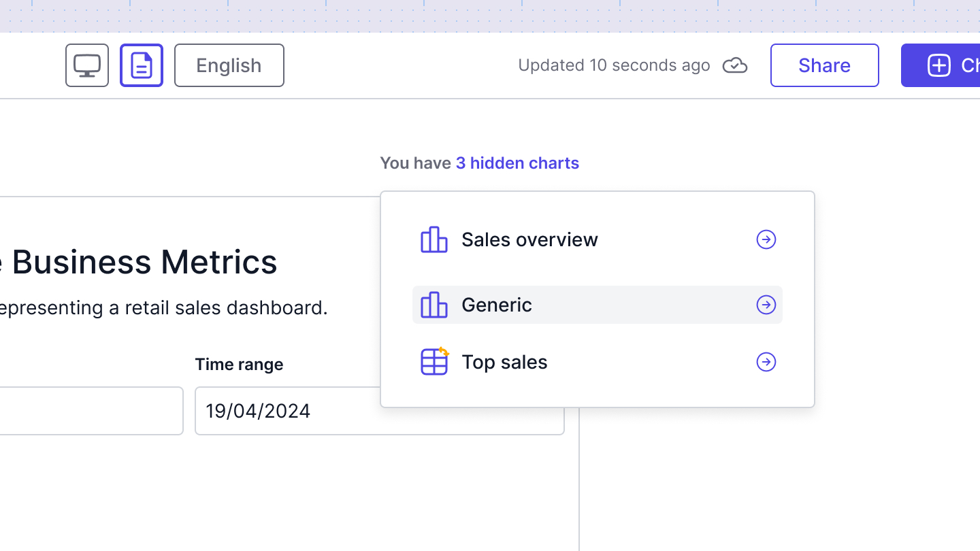The image size is (980, 551).
Task: Switch to desktop monitor preview mode
Action: click(x=87, y=65)
